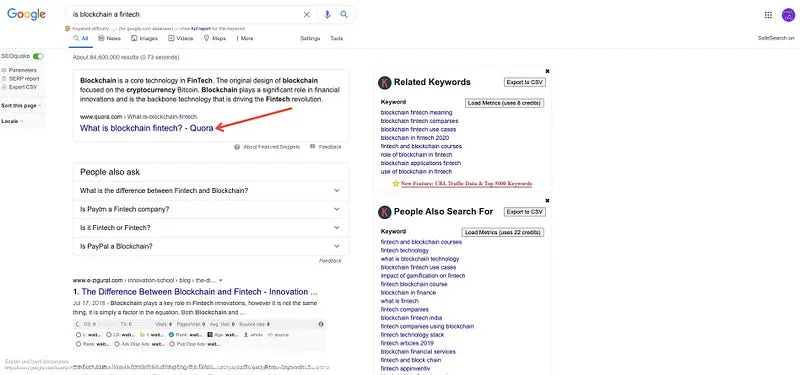Click 'blockchain fintech companies' keyword
The image size is (800, 375).
(x=419, y=121)
